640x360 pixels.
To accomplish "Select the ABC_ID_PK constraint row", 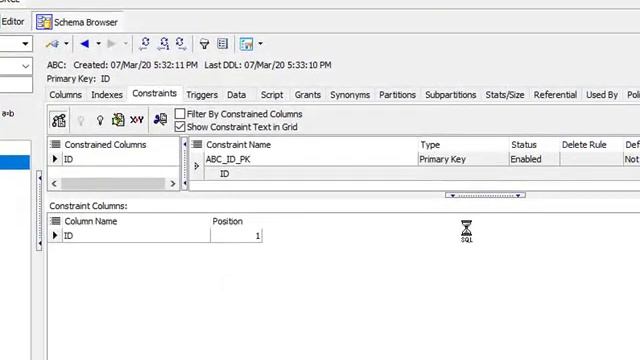I will [311, 159].
